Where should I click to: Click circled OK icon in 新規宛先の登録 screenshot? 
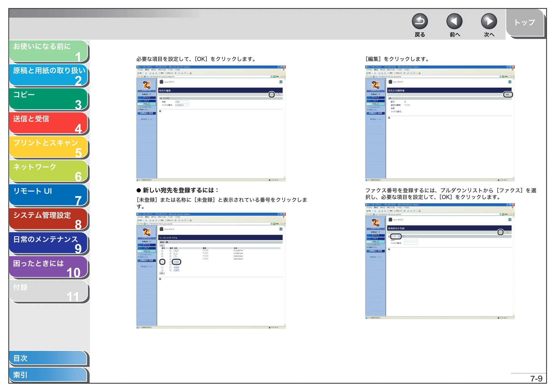click(x=500, y=232)
